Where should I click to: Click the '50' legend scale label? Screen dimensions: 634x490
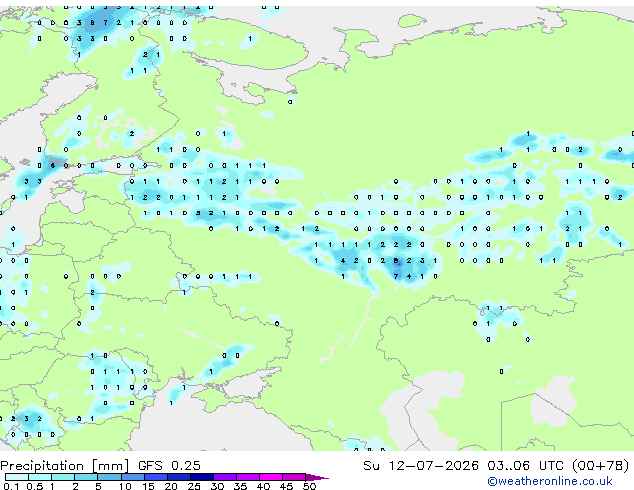click(x=309, y=486)
